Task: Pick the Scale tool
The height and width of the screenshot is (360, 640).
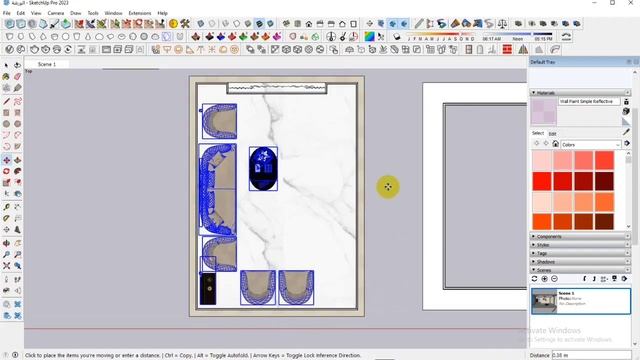Action: [x=6, y=182]
